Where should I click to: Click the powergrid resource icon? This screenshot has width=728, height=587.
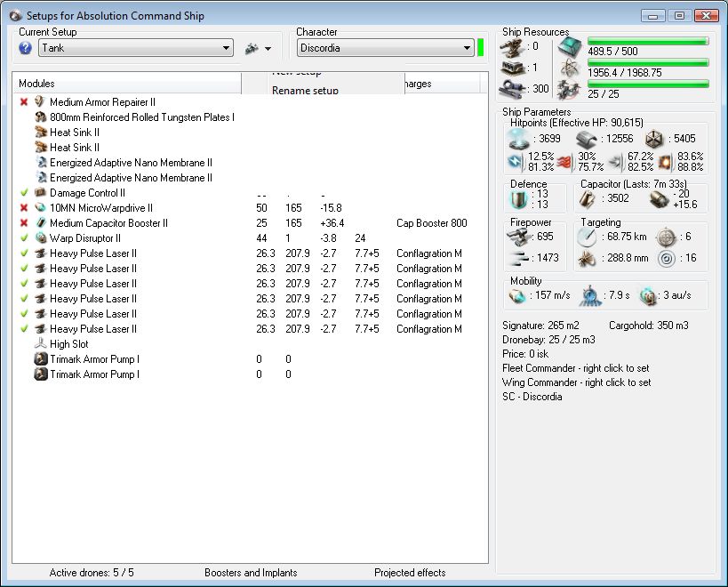(569, 68)
